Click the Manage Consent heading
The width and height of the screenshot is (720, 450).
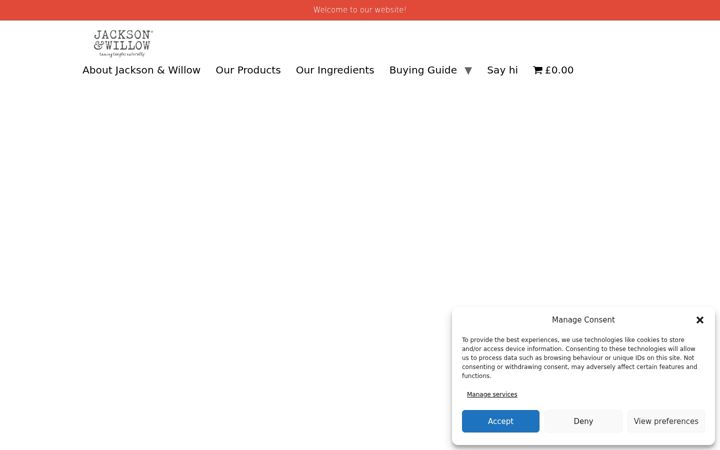pos(583,320)
